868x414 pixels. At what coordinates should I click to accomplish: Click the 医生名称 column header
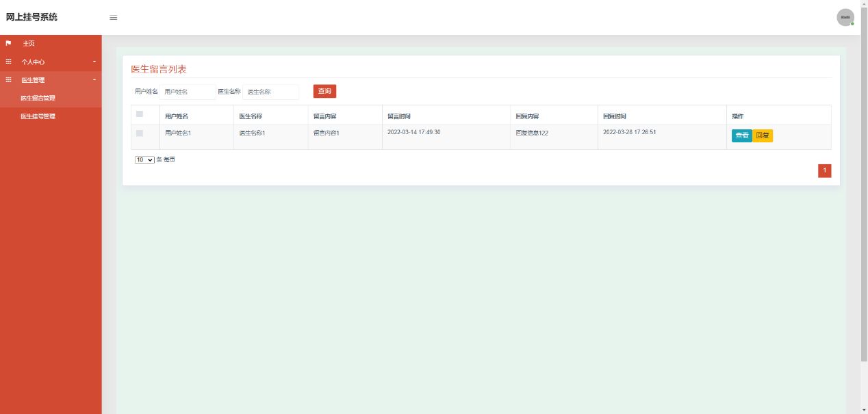(x=251, y=116)
